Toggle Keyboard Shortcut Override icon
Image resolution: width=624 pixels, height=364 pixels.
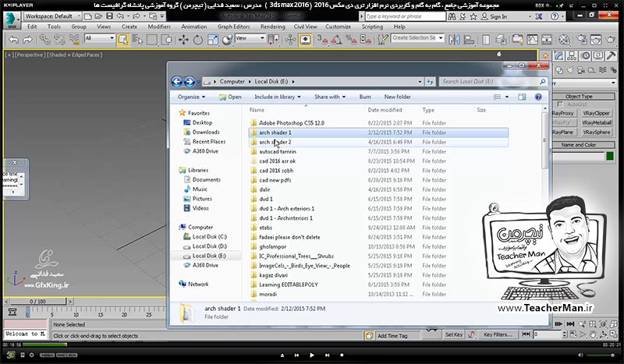click(305, 40)
